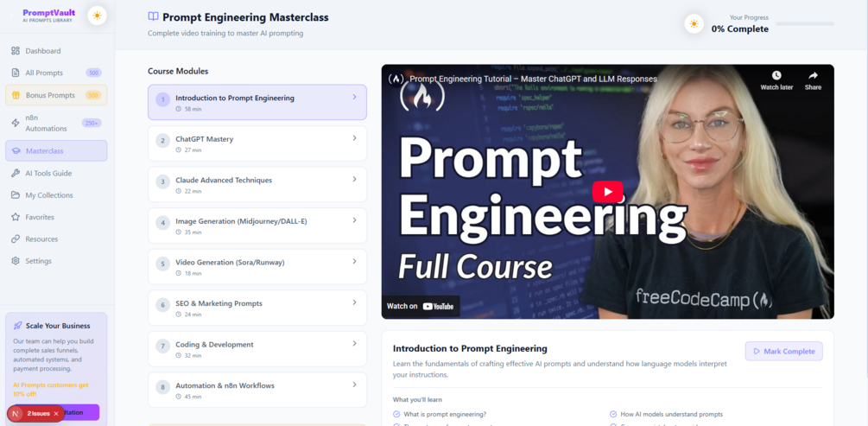
Task: Tick the 'What is prompt engineering?' check
Action: 396,415
